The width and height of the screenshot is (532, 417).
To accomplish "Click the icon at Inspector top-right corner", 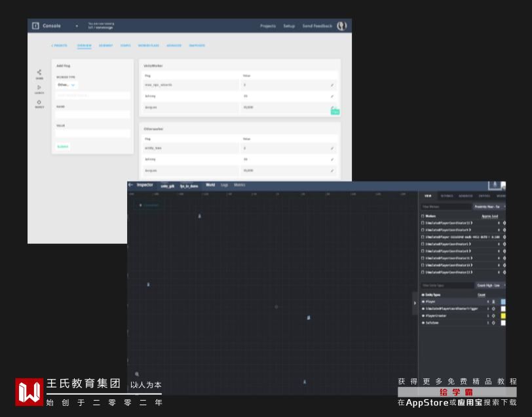I will pos(495,185).
